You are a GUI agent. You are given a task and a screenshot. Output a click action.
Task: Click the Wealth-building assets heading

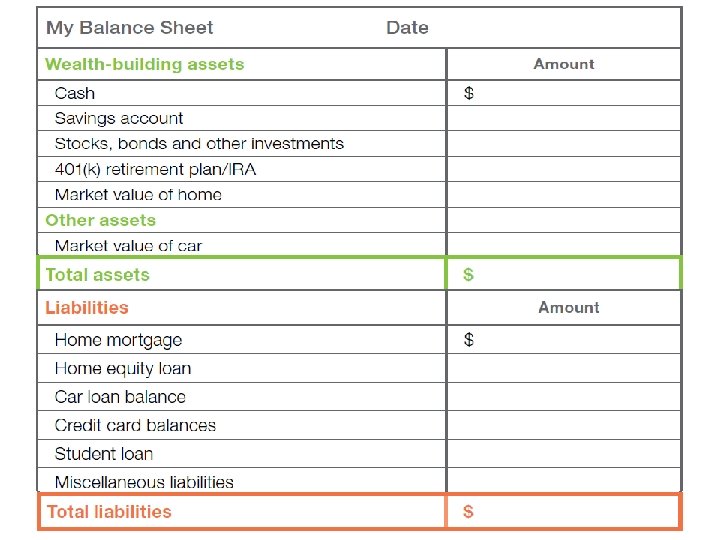click(x=144, y=64)
